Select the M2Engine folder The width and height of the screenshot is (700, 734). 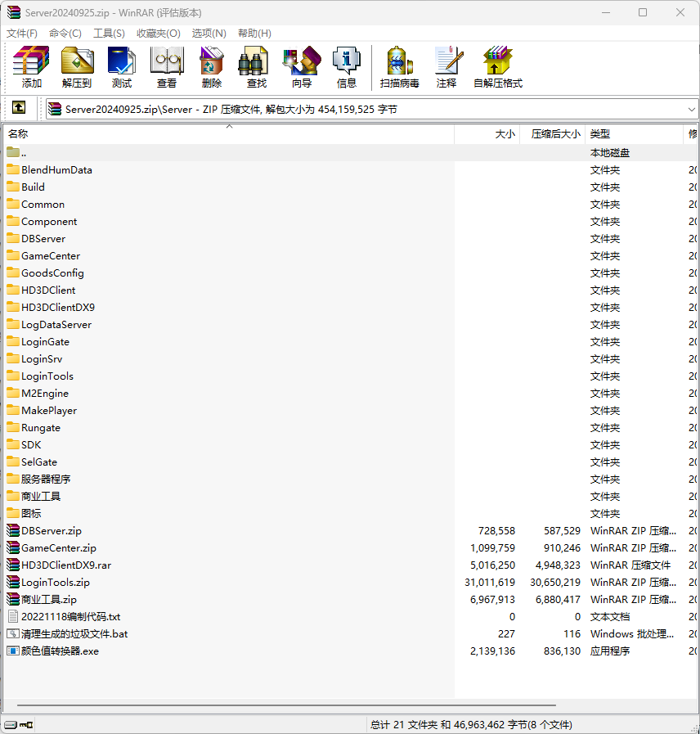point(45,394)
